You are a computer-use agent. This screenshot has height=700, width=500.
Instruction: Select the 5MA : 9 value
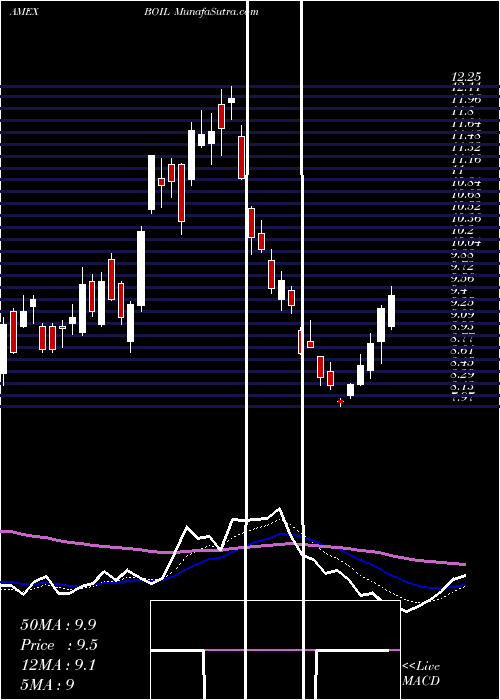coord(47,684)
